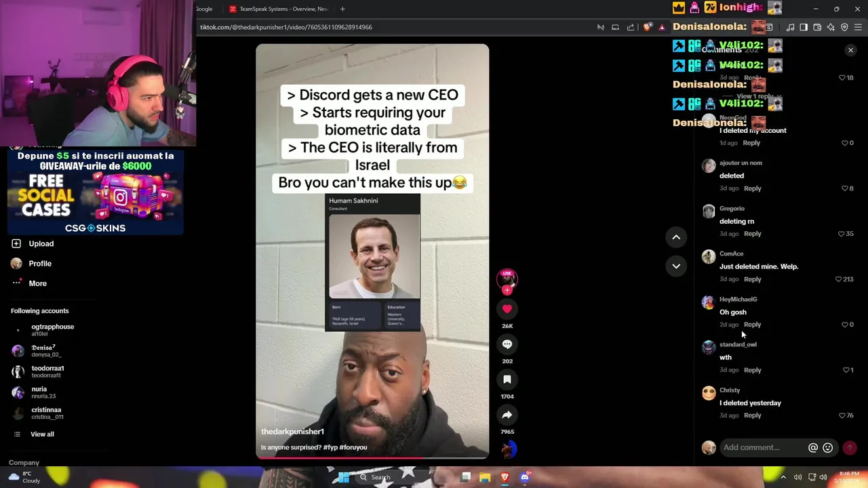Open the emoji picker in comment box
Image resolution: width=868 pixels, height=488 pixels.
pyautogui.click(x=827, y=447)
